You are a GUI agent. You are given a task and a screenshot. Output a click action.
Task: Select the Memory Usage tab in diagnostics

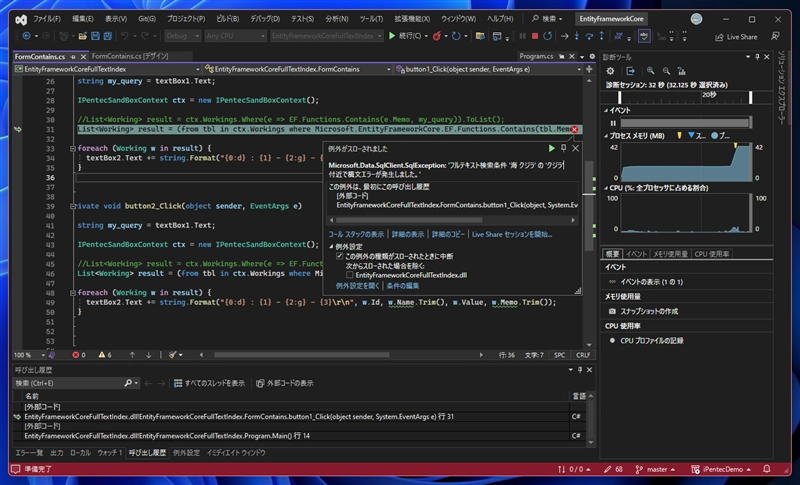click(x=670, y=254)
